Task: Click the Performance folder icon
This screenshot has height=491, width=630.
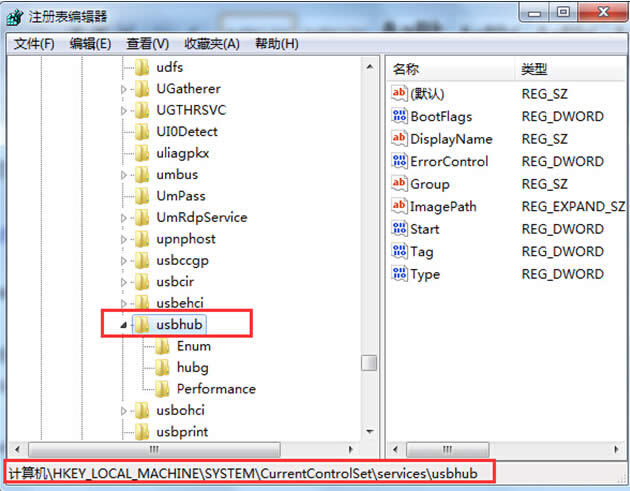Action: pyautogui.click(x=162, y=389)
